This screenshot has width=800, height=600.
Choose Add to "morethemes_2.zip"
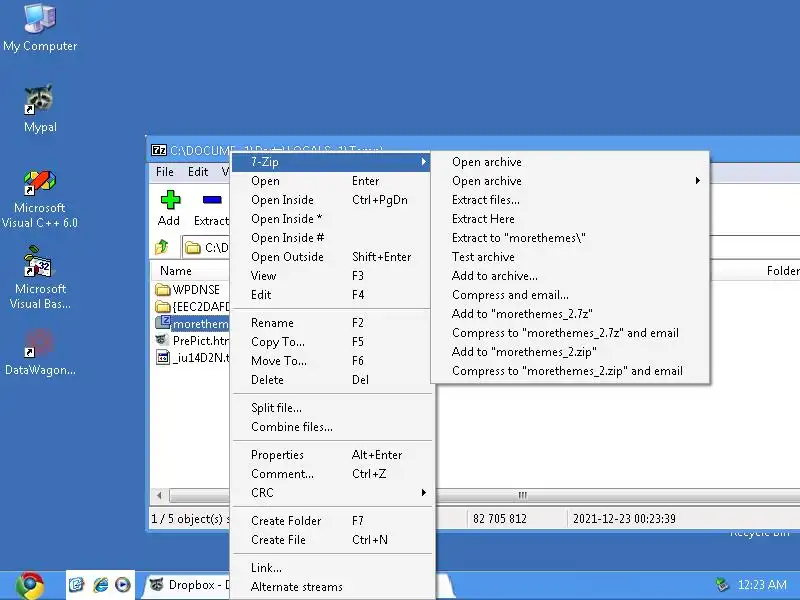pos(570,352)
